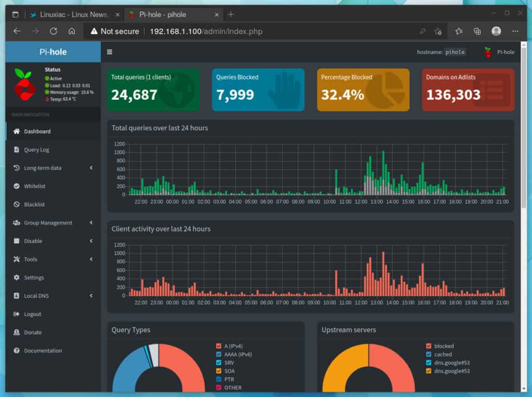Expand the Long-term data submenu chevron
The image size is (532, 397).
91,168
